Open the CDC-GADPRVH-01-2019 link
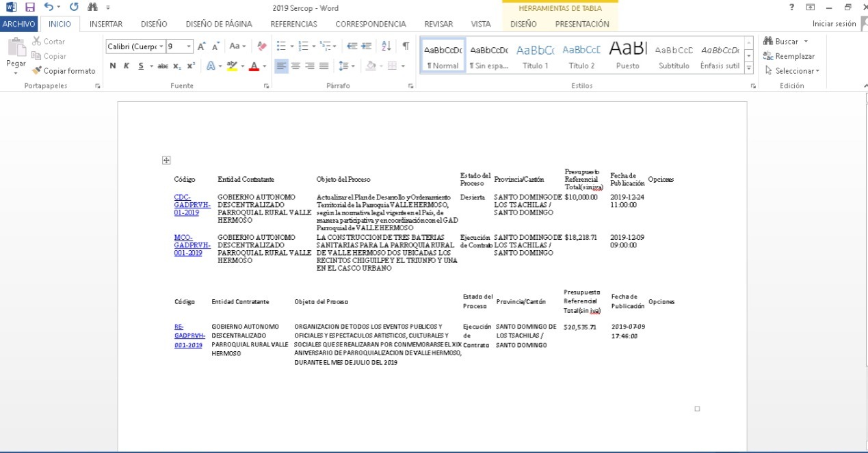Image resolution: width=868 pixels, height=453 pixels. (x=187, y=204)
